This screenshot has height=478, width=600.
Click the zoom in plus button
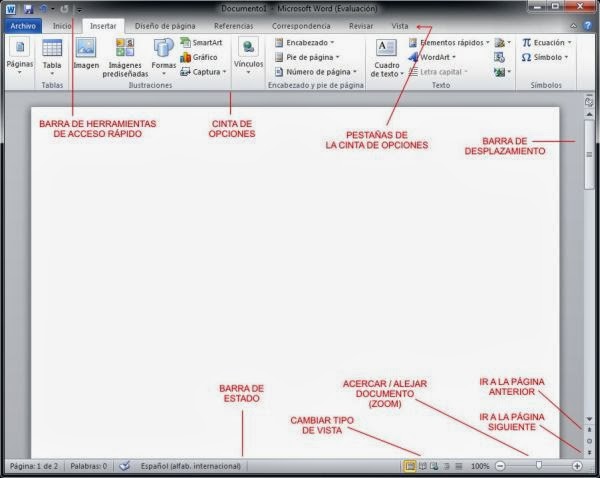pos(577,466)
